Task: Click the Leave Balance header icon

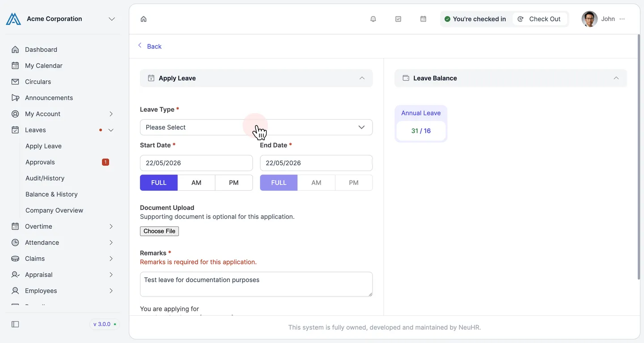Action: click(x=406, y=78)
